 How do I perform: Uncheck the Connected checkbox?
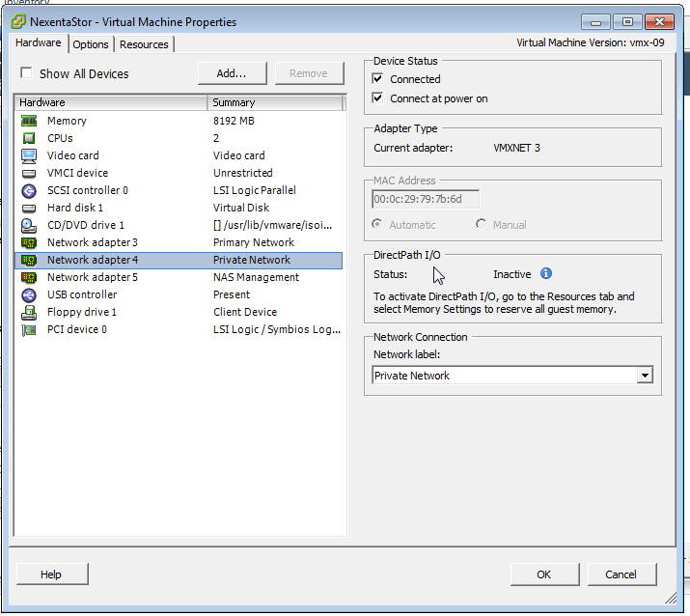coord(378,79)
